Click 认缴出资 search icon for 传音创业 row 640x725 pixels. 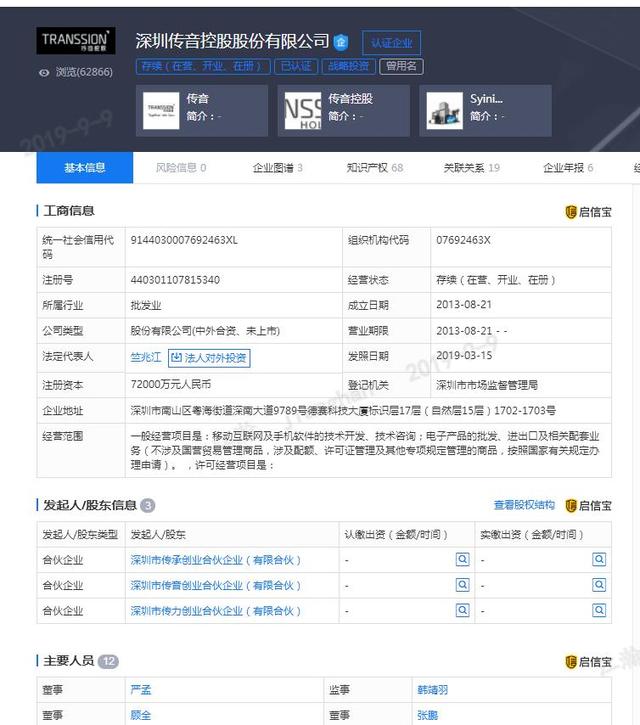(462, 585)
